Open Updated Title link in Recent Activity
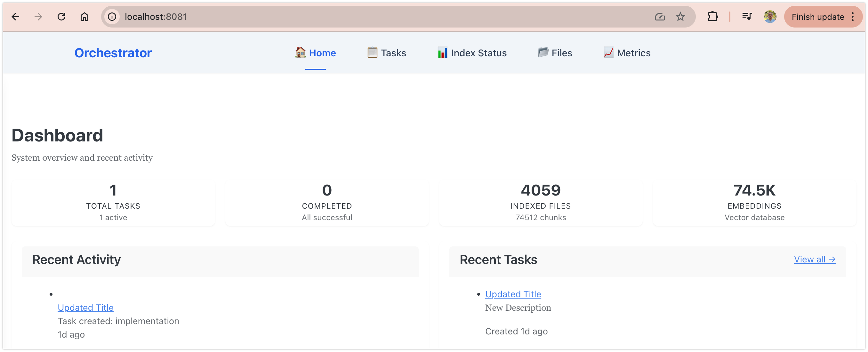This screenshot has height=352, width=868. point(85,308)
